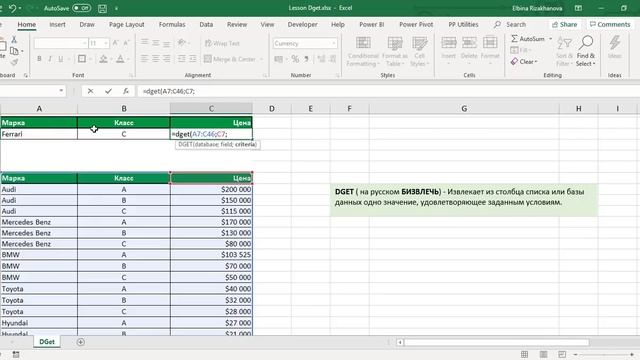Open the Borders button
Viewport: 640px width, 360px height.
(x=82, y=59)
